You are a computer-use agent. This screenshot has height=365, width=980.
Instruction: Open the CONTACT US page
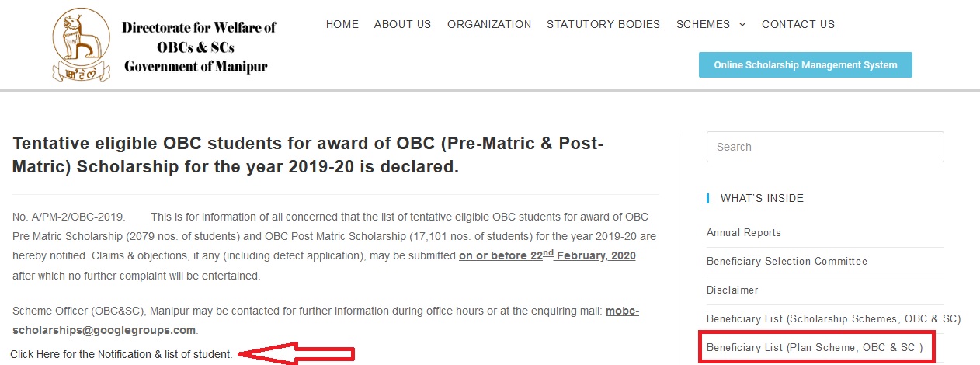798,24
